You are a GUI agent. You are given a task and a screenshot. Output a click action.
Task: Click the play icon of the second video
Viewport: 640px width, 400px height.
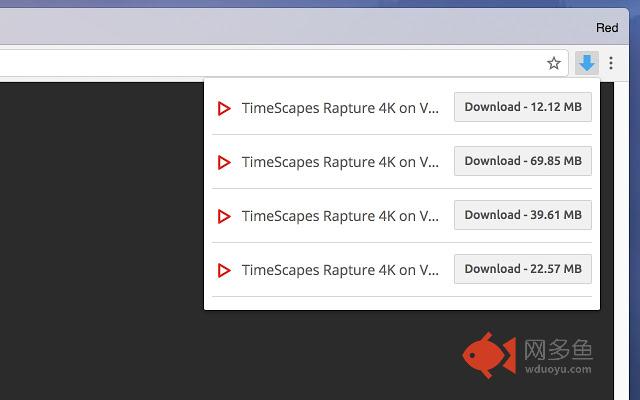pyautogui.click(x=224, y=162)
